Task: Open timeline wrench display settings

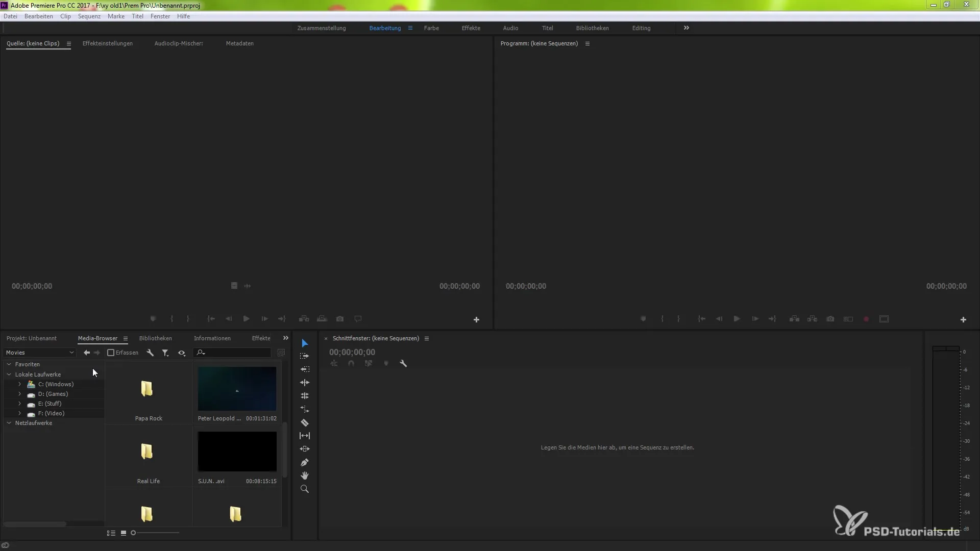Action: coord(403,363)
